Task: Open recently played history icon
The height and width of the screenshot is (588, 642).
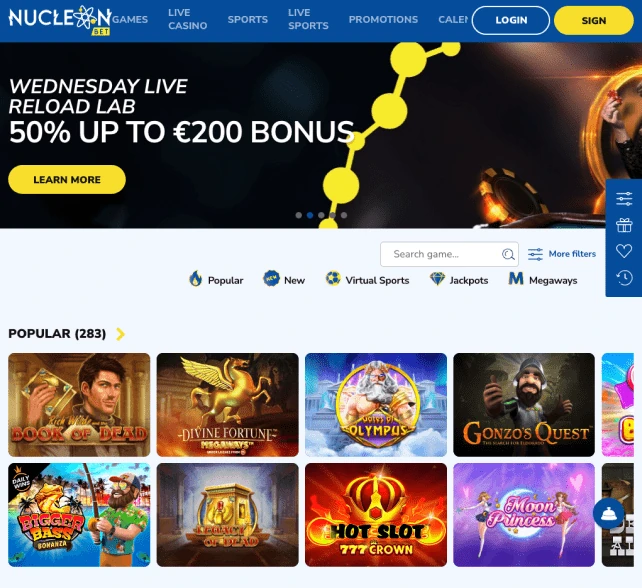Action: point(624,278)
